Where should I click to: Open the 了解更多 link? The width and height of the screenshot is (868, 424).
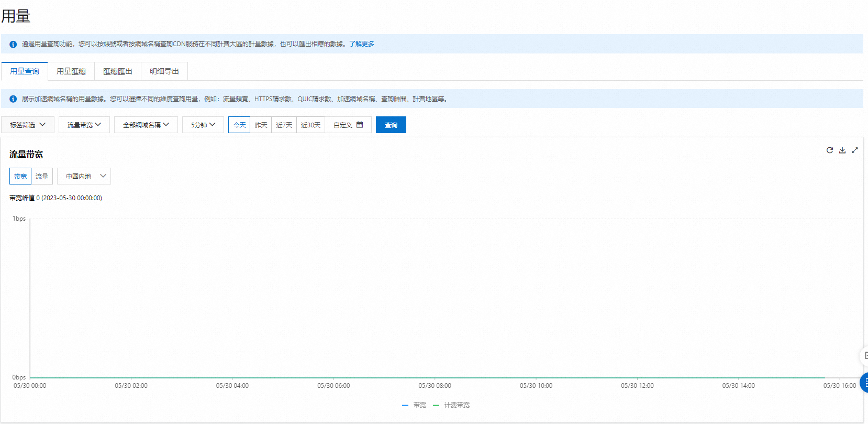tap(362, 44)
